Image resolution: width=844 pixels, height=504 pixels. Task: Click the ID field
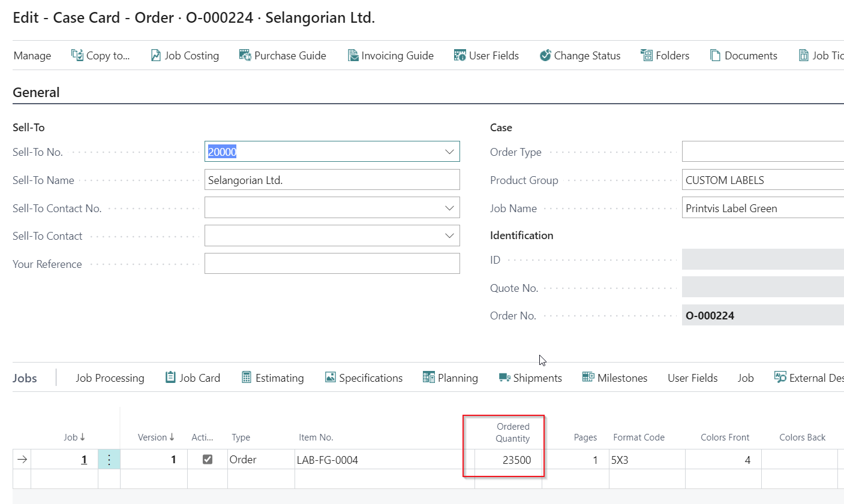coord(763,259)
